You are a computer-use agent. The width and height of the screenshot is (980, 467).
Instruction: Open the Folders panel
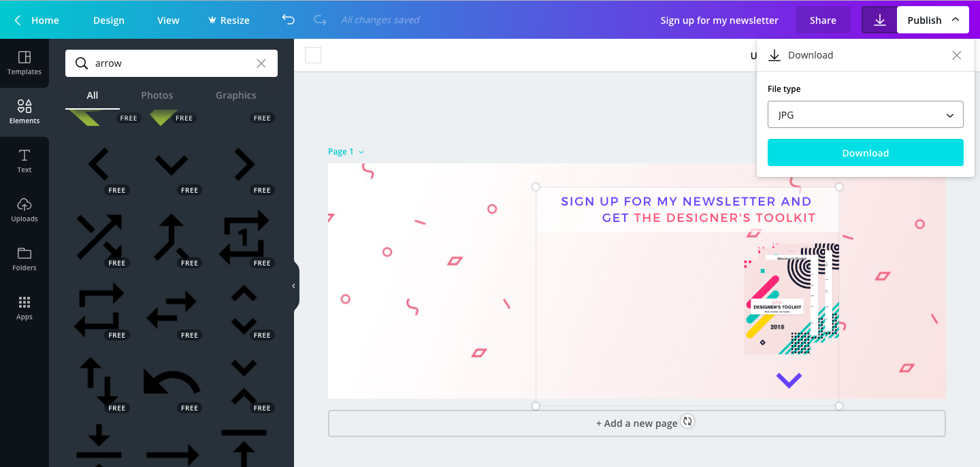[24, 259]
